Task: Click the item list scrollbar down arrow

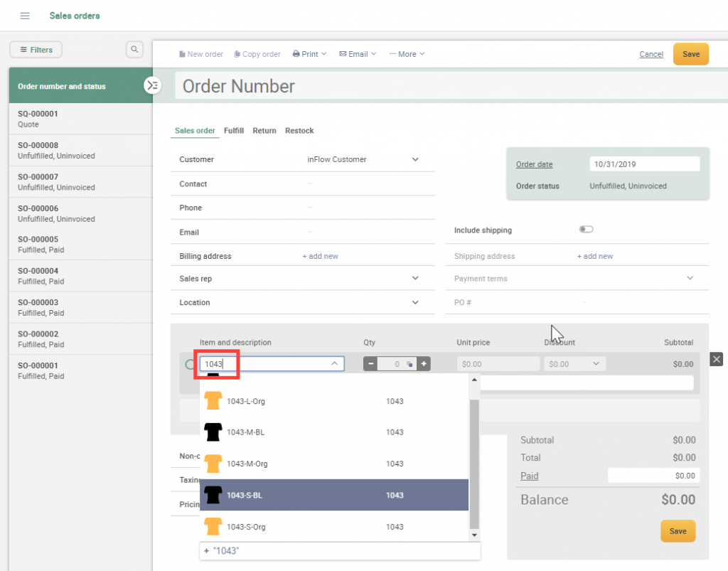Action: pyautogui.click(x=474, y=535)
